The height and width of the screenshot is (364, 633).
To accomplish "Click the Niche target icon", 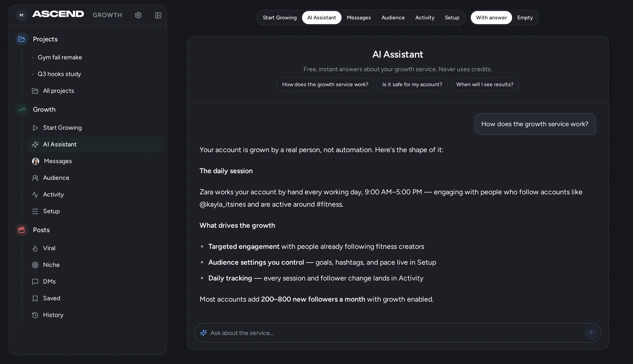I will pyautogui.click(x=35, y=265).
